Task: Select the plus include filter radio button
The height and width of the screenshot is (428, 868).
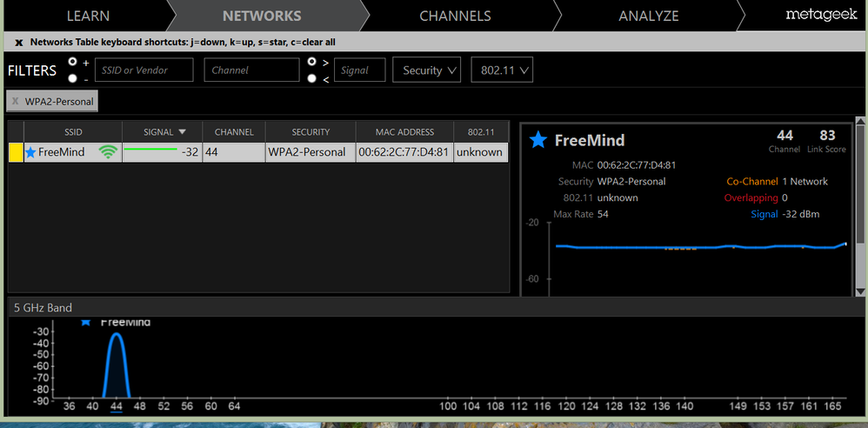Action: pos(72,62)
